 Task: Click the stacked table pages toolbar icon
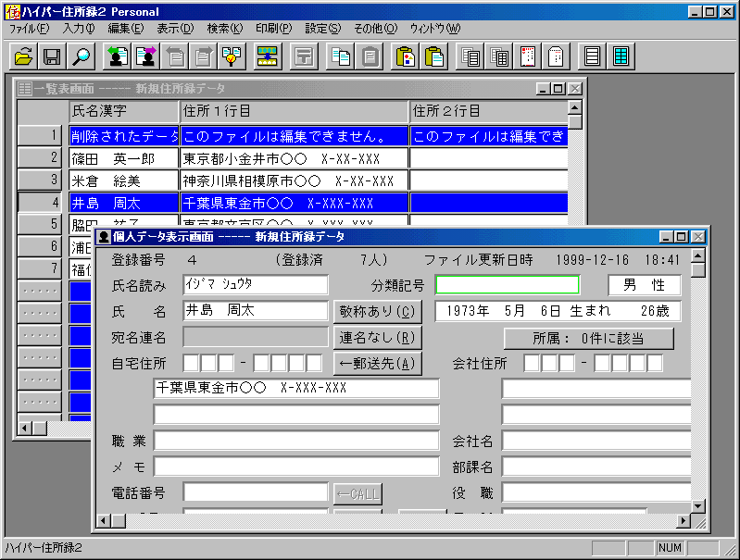click(x=499, y=56)
